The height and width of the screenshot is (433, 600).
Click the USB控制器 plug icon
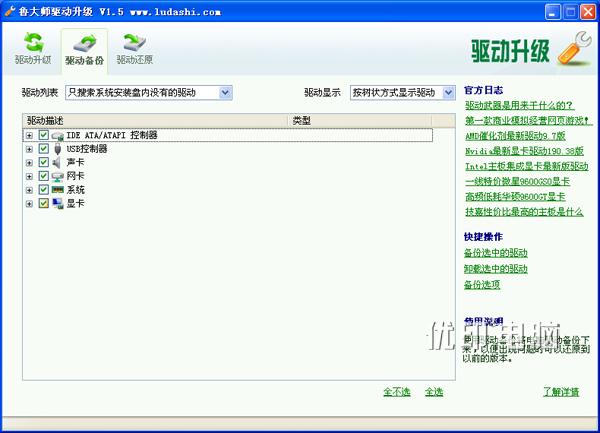point(57,149)
